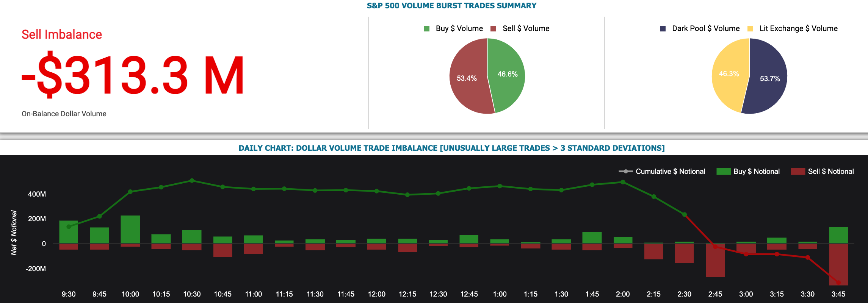Toggle the Sell $ Volume legend swatch

[493, 28]
